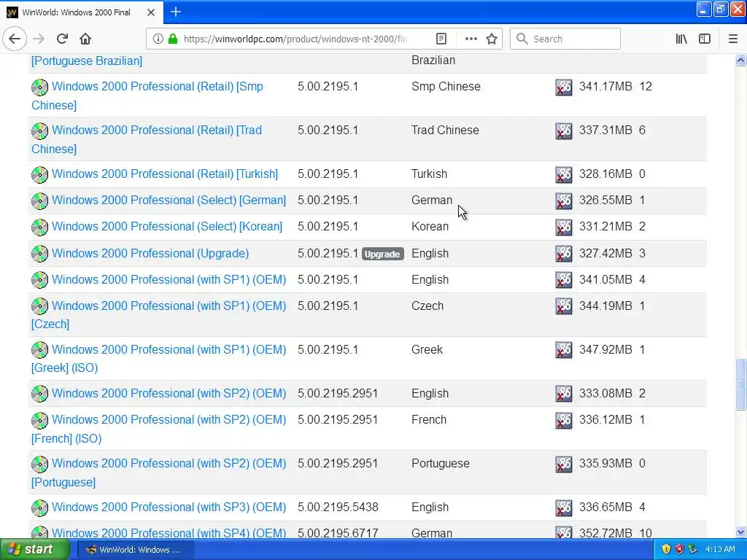The width and height of the screenshot is (747, 560).
Task: Click yellow security shield tray icon
Action: pyautogui.click(x=666, y=550)
